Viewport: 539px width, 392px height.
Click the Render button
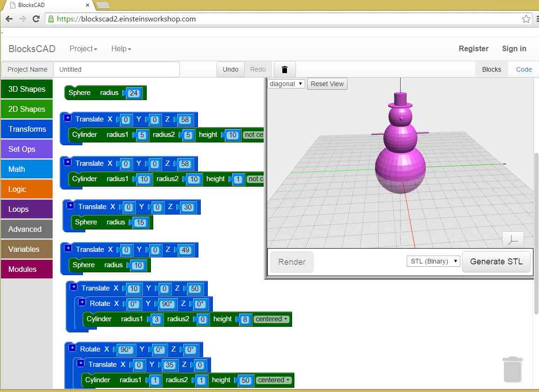pos(291,262)
